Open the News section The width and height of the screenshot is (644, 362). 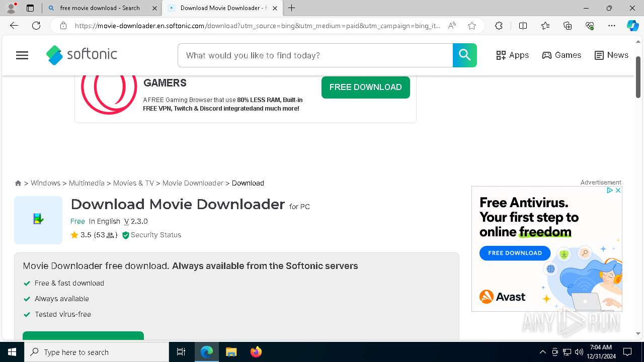click(611, 55)
